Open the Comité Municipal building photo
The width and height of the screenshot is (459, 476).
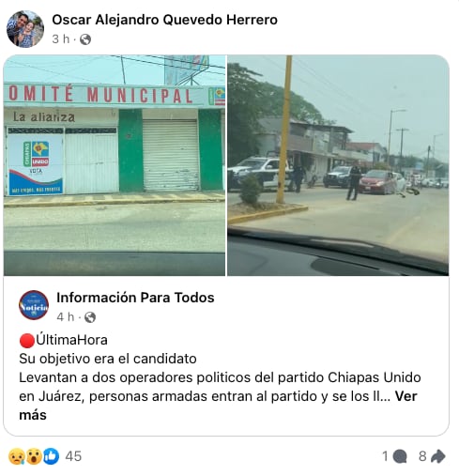[x=115, y=165]
